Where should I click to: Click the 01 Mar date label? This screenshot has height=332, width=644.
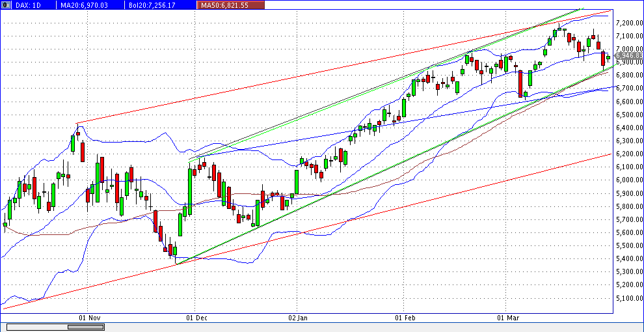[x=507, y=318]
